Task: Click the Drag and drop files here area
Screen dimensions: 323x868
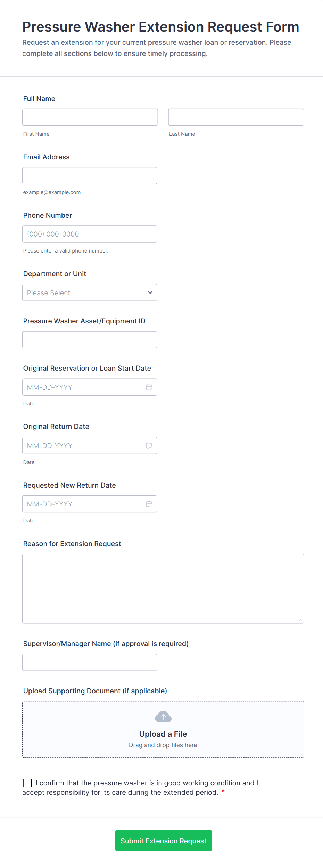Action: click(163, 745)
